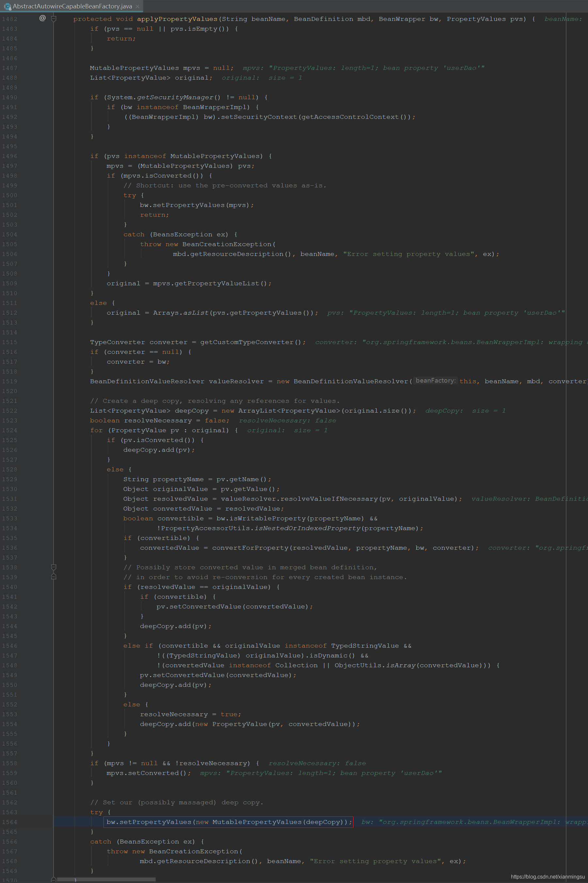
Task: Click mpvs.setConverted() on line 1559
Action: [146, 773]
